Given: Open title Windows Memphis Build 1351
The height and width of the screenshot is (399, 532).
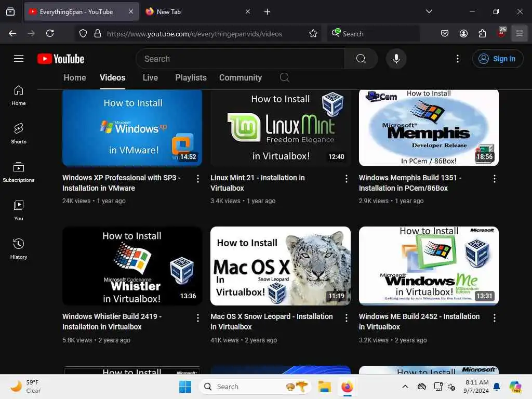Looking at the screenshot, I should click(x=410, y=183).
